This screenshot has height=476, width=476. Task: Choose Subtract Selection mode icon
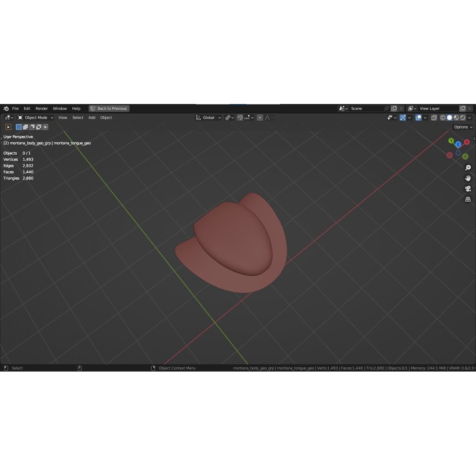tap(32, 127)
